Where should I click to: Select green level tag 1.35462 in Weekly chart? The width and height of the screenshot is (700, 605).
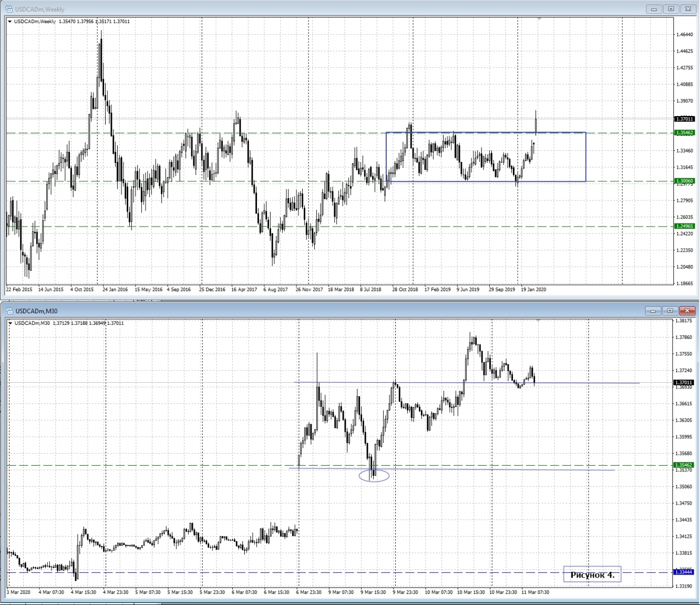685,133
